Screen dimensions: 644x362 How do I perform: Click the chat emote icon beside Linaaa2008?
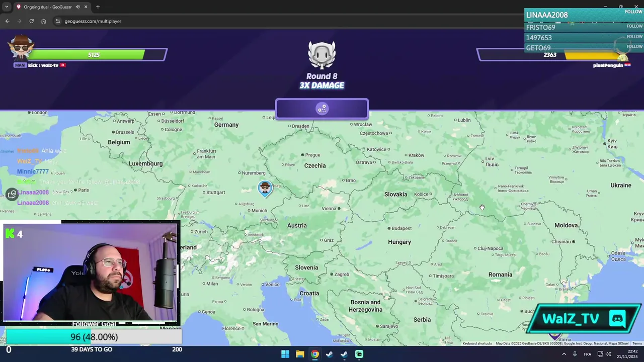point(12,195)
